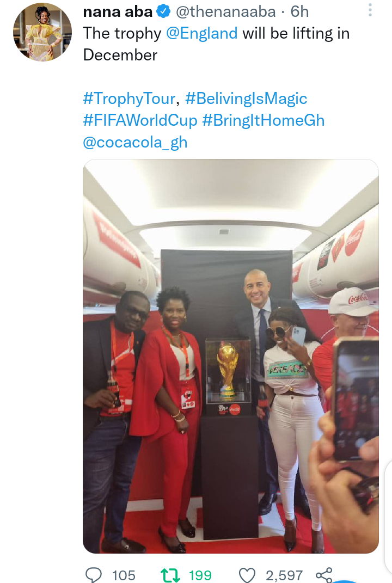
Task: Open the #FIFAWorldCup hashtag
Action: click(140, 120)
